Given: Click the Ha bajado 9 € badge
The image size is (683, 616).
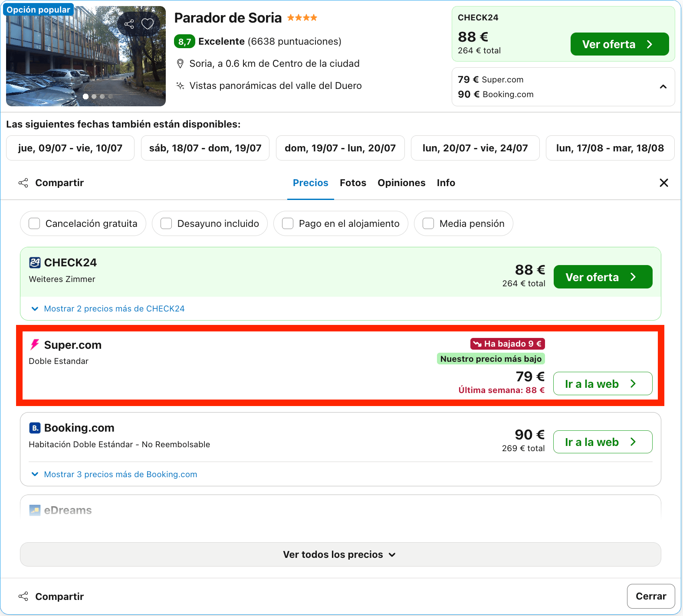Looking at the screenshot, I should click(508, 344).
